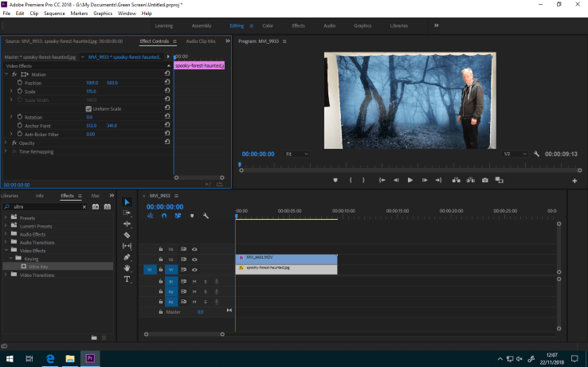Toggle Rotation animation stopwatch

pyautogui.click(x=20, y=117)
